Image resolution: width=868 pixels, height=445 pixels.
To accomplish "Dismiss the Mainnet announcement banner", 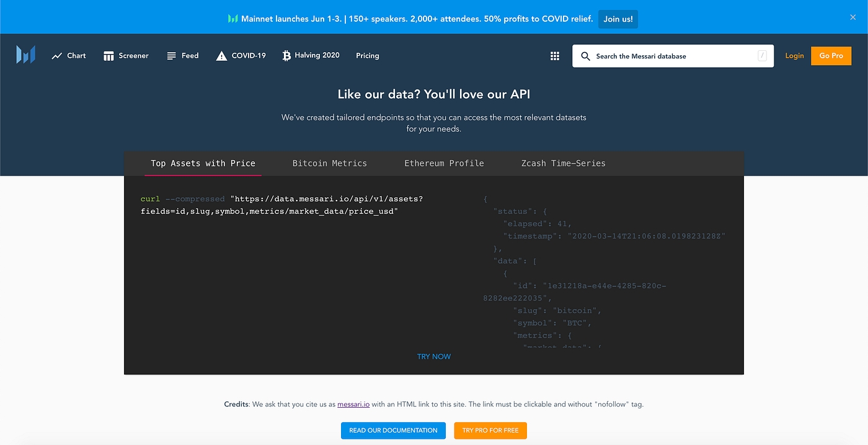I will coord(852,17).
